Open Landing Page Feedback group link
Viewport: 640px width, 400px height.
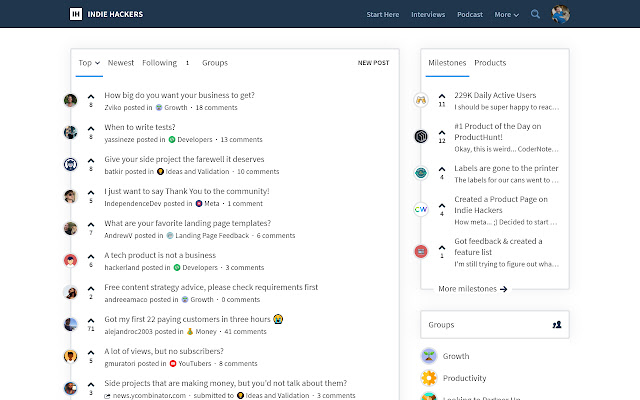click(208, 236)
